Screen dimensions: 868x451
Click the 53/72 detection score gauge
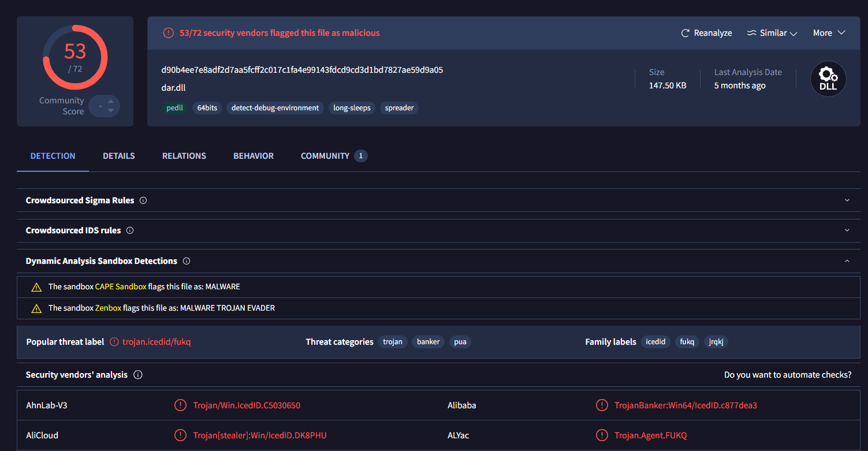pos(75,58)
